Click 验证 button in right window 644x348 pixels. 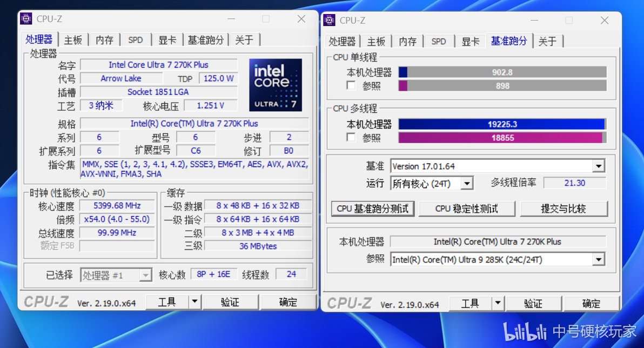[533, 304]
